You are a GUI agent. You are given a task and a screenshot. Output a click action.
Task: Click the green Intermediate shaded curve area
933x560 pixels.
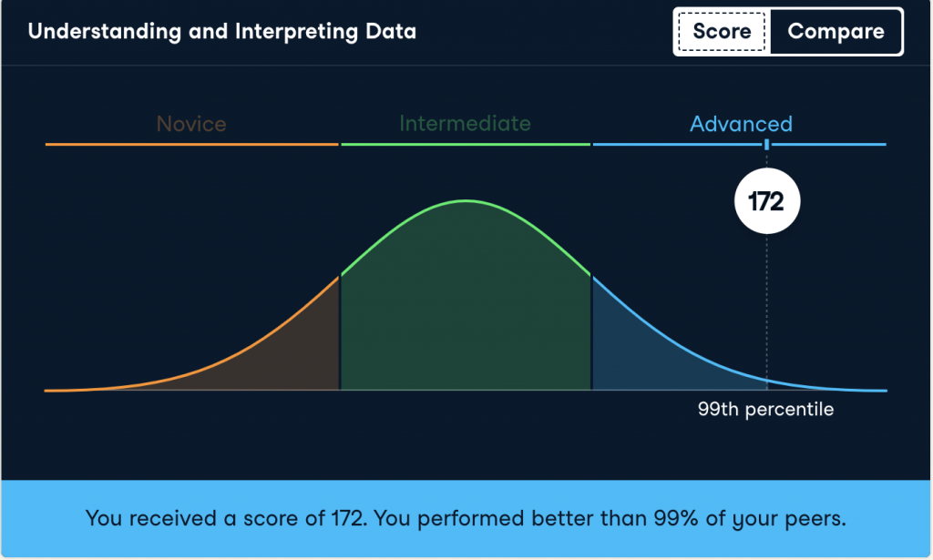466,310
